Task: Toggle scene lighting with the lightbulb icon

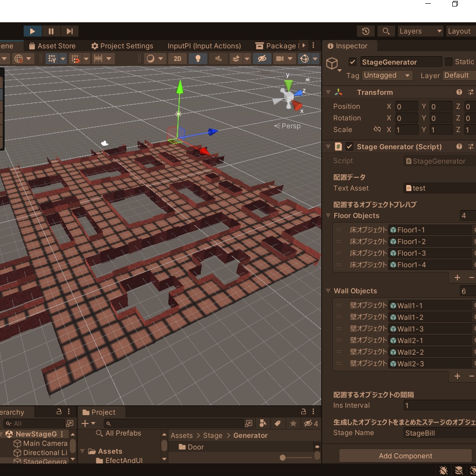Action: pyautogui.click(x=198, y=59)
